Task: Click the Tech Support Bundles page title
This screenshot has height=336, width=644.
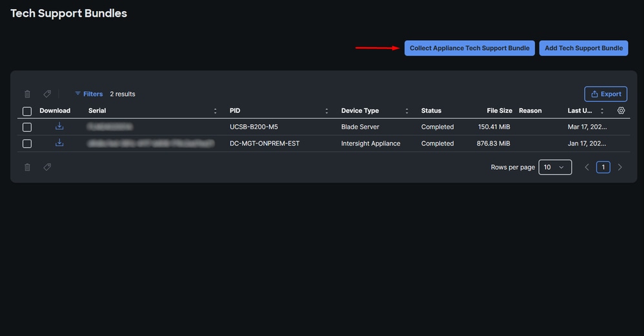Action: [68, 13]
